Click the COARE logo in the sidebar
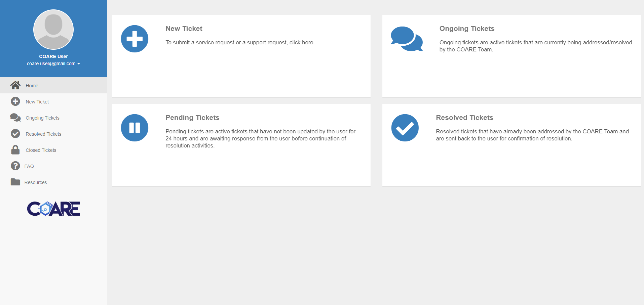 coord(53,209)
